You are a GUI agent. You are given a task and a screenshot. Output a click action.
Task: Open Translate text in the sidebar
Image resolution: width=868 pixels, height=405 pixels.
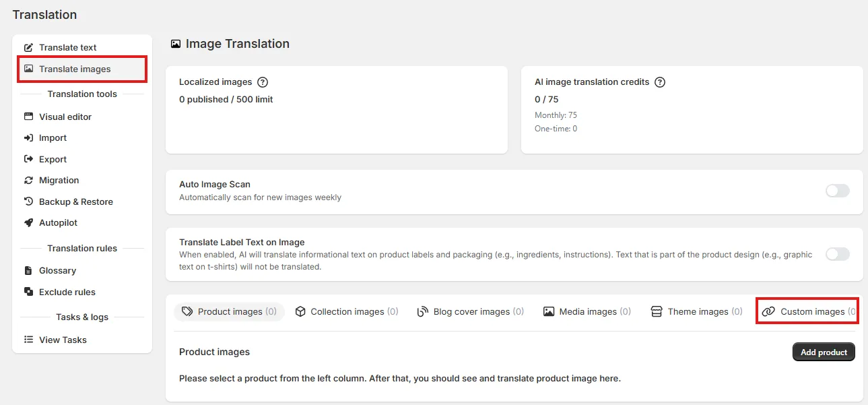coord(82,48)
